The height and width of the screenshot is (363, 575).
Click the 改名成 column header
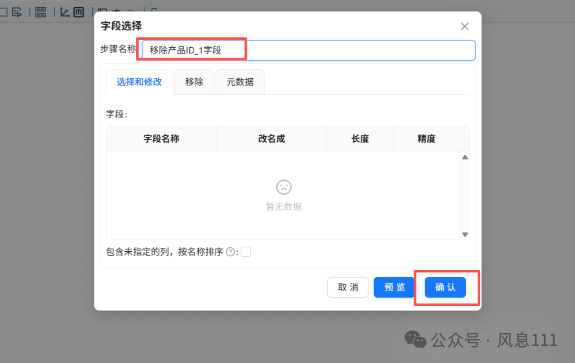(271, 139)
